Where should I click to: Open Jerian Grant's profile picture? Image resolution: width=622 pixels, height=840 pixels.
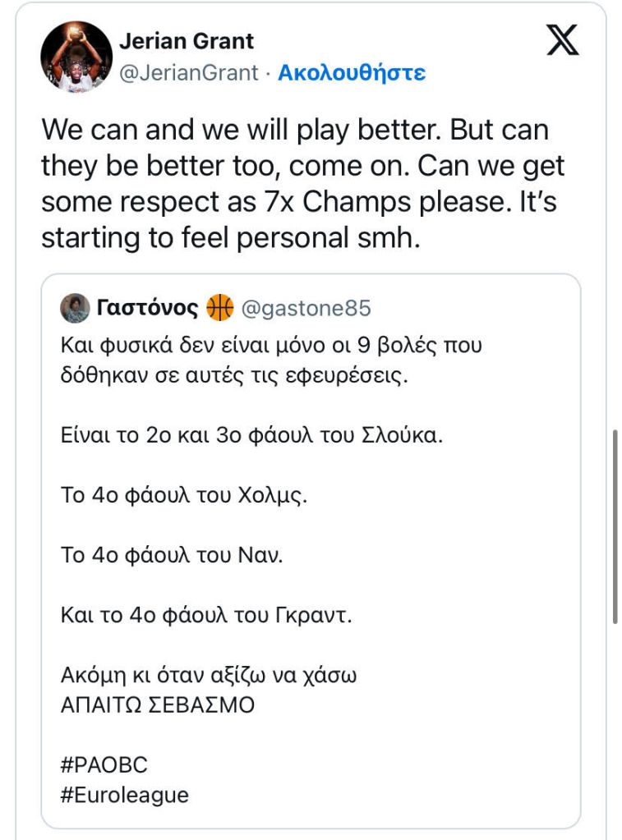(76, 57)
